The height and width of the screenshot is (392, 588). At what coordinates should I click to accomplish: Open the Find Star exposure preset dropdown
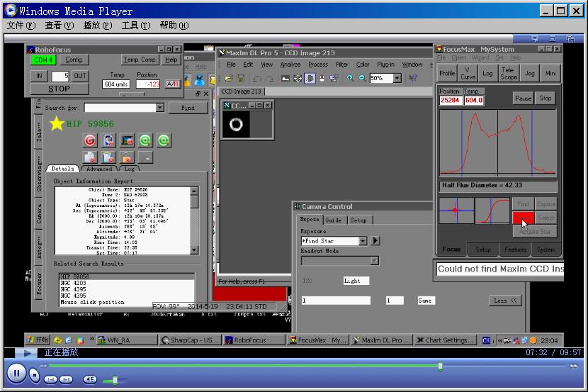(363, 241)
